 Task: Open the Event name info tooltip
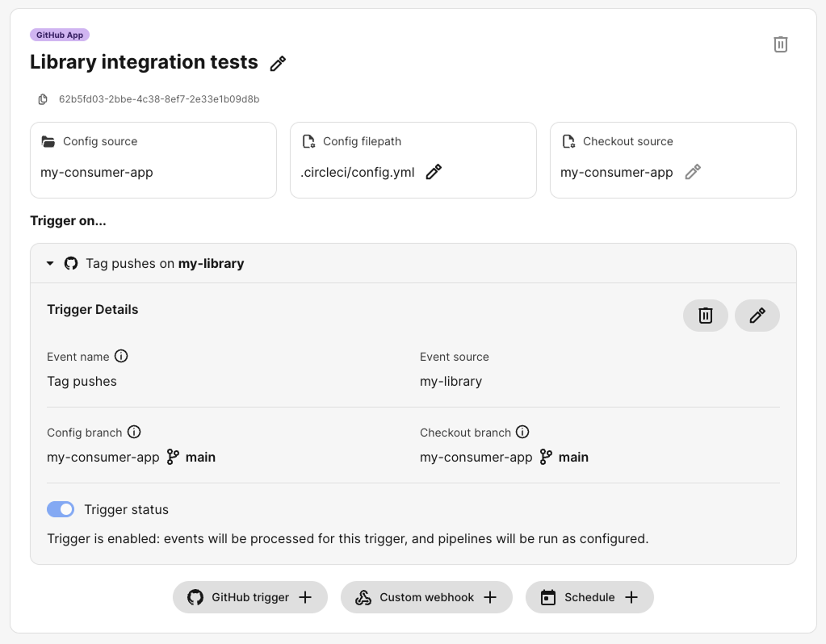point(120,356)
